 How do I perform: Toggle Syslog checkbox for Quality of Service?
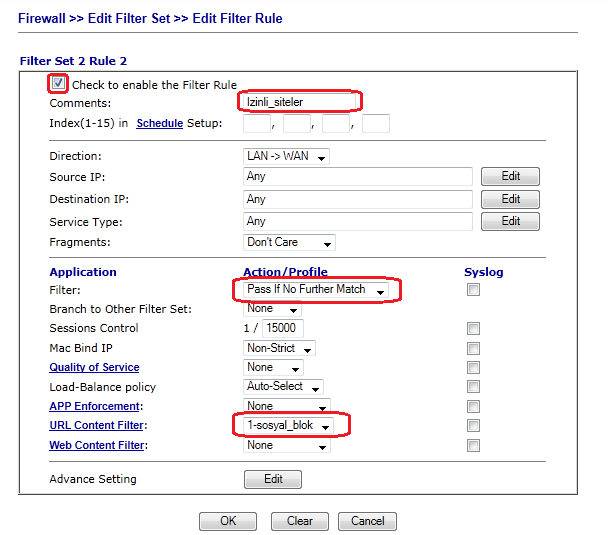473,368
